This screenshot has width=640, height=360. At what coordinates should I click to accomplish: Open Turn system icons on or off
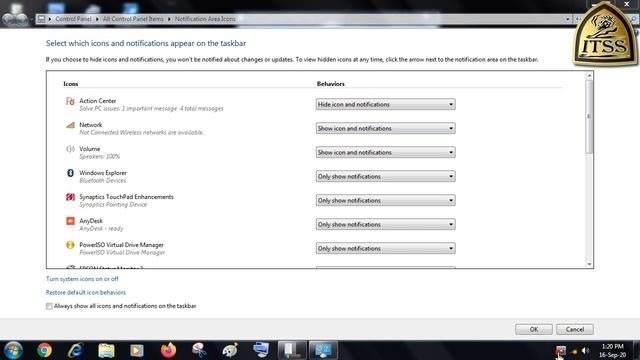point(82,279)
